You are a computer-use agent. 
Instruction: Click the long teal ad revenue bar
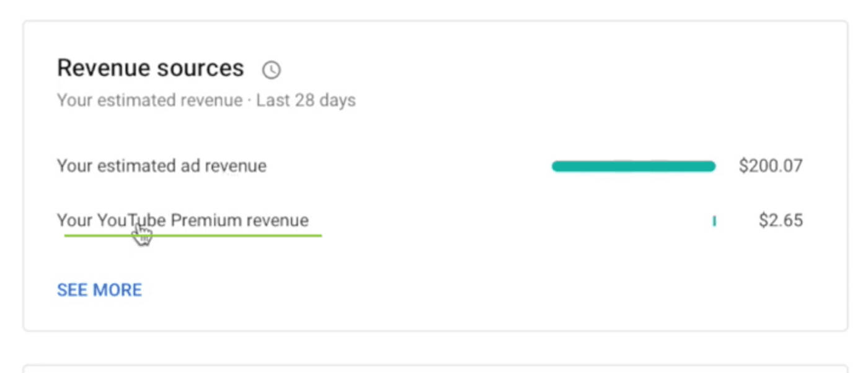pos(634,166)
